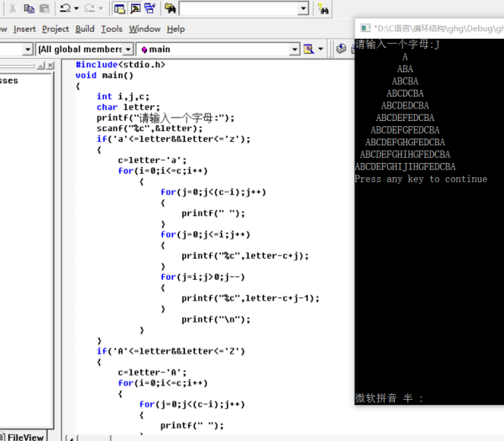
Task: Click the Redo arrow icon
Action: (89, 8)
